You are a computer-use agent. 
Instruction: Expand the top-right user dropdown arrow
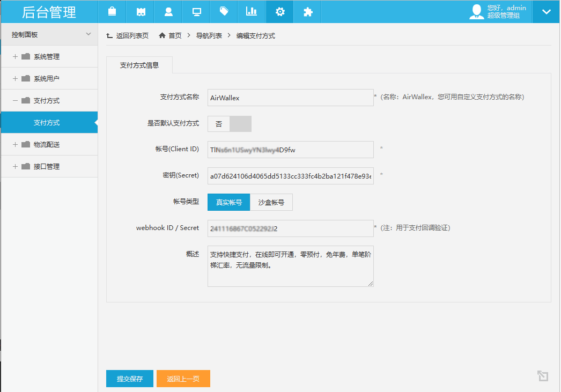tap(547, 12)
